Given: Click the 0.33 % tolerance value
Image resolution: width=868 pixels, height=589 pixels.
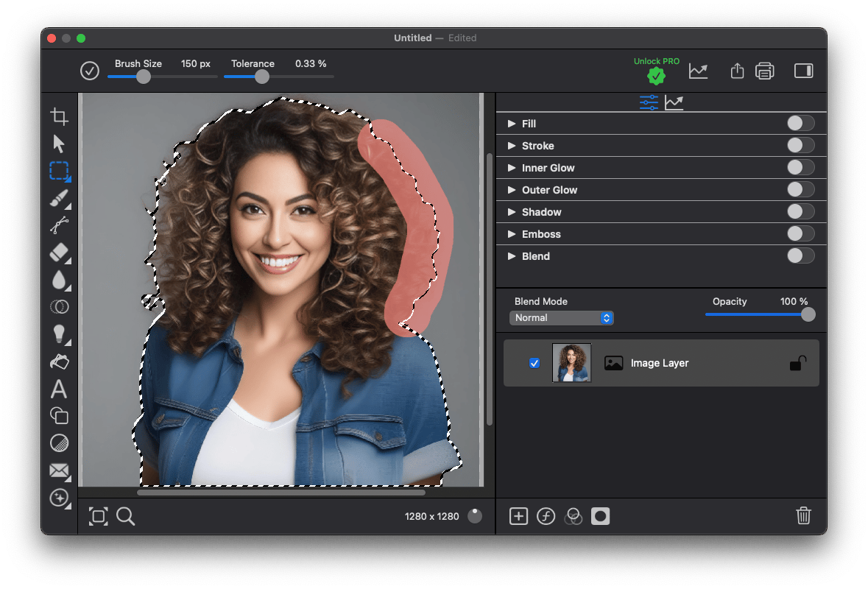Looking at the screenshot, I should pyautogui.click(x=311, y=63).
